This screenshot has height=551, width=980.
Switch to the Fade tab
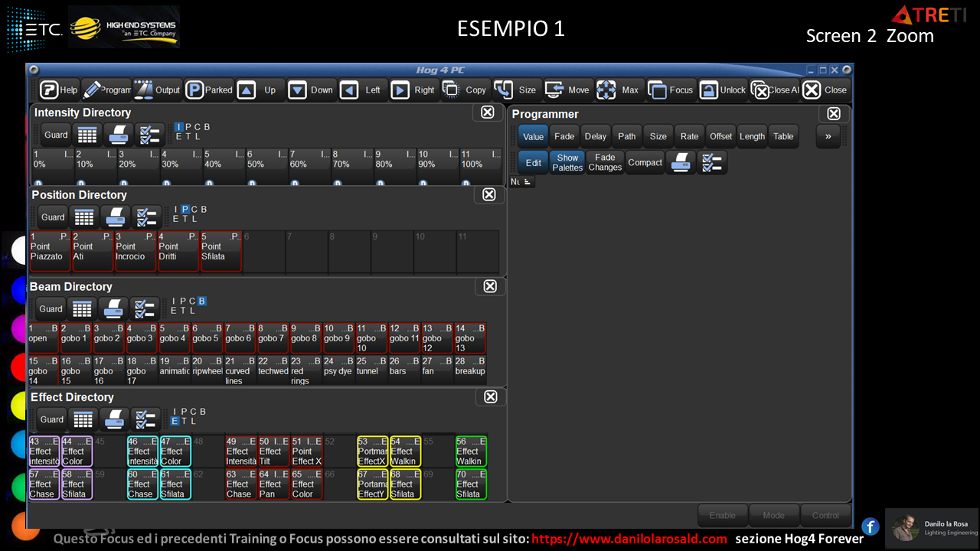click(564, 136)
